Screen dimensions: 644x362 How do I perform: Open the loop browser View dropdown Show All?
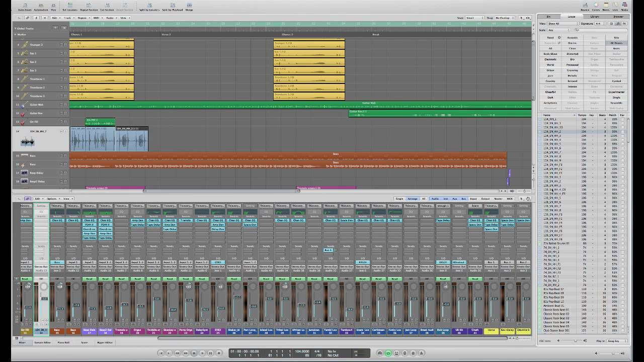coord(562,24)
